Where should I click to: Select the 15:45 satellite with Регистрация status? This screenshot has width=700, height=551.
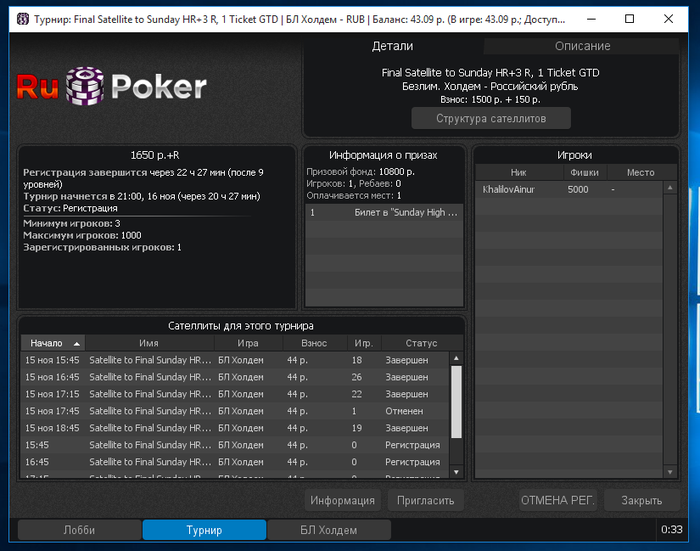(x=235, y=445)
